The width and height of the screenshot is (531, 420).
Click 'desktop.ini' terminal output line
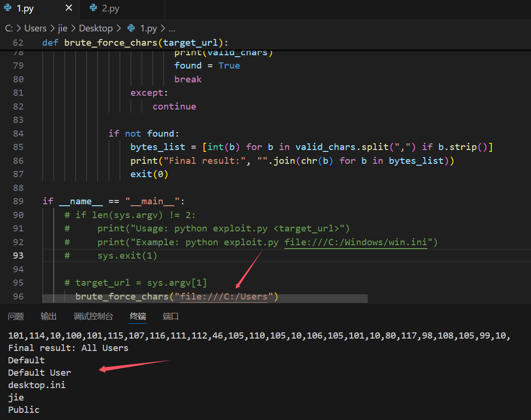pos(37,385)
